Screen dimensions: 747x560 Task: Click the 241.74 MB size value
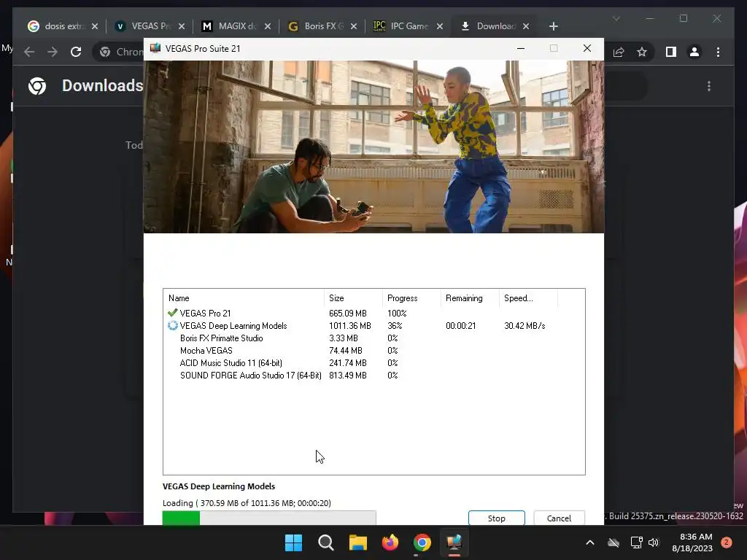348,363
